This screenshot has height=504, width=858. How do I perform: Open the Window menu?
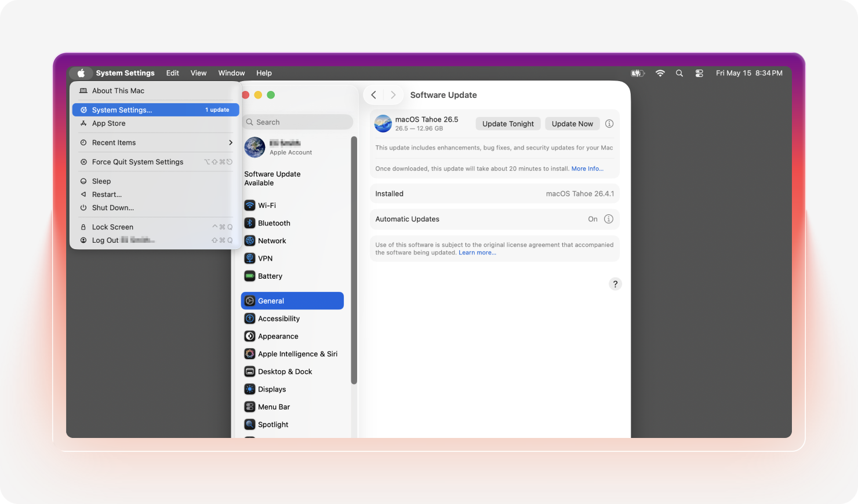click(231, 73)
